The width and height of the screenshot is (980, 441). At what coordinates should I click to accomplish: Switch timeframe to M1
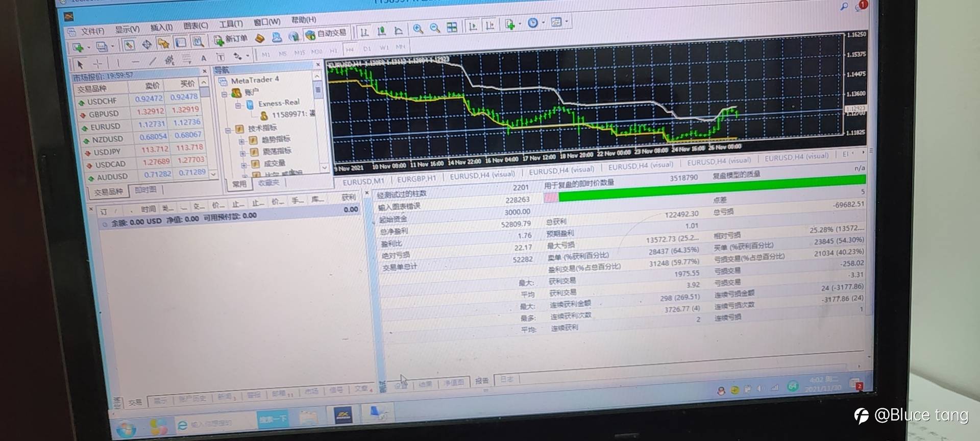pyautogui.click(x=266, y=54)
